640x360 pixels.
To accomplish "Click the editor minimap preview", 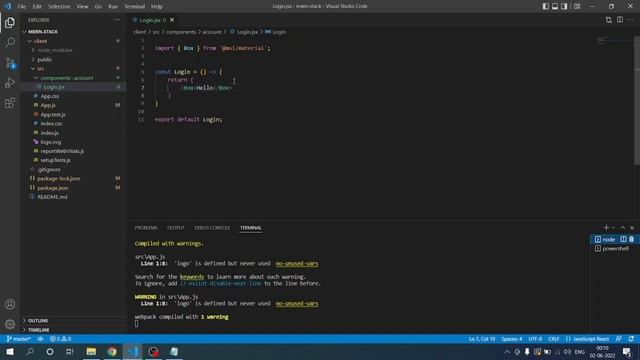I will (613, 41).
